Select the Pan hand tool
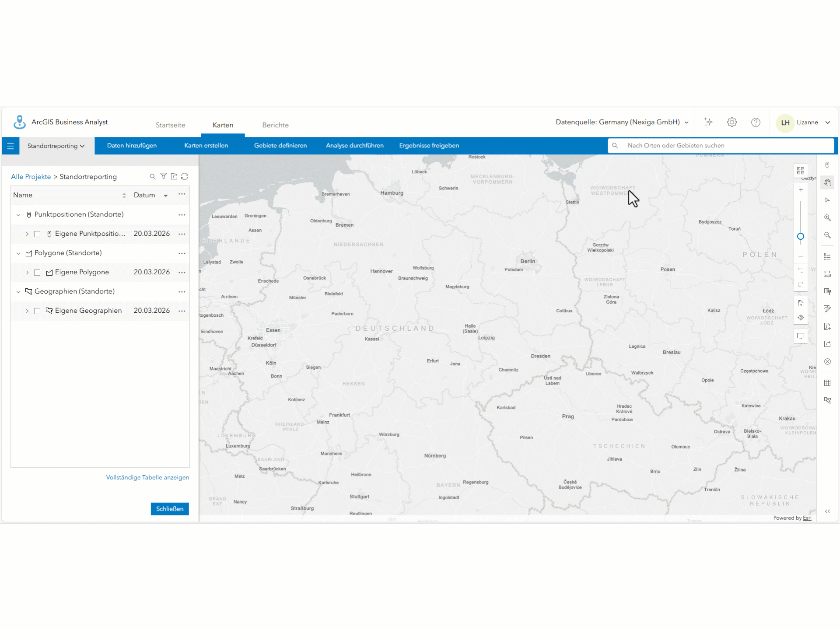 [827, 183]
